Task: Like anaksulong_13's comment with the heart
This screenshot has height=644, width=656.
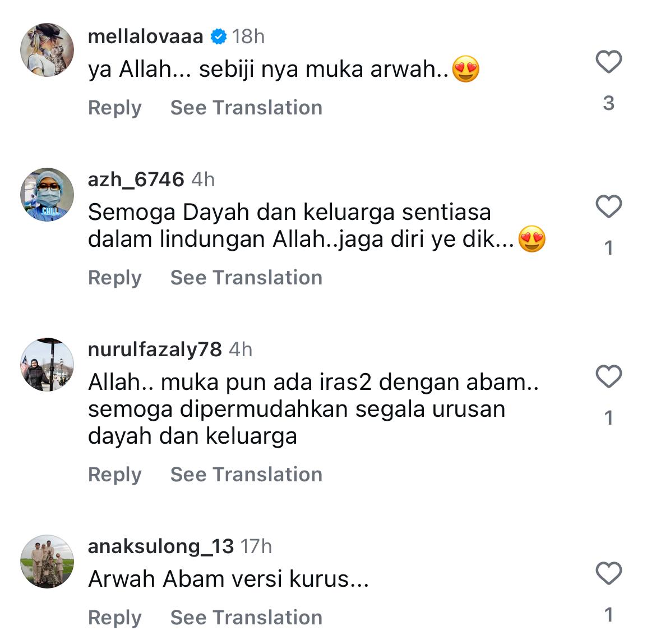Action: pyautogui.click(x=608, y=574)
